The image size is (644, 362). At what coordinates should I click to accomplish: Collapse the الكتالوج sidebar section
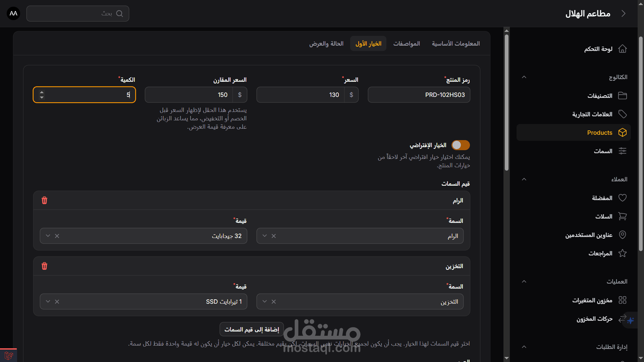click(524, 77)
